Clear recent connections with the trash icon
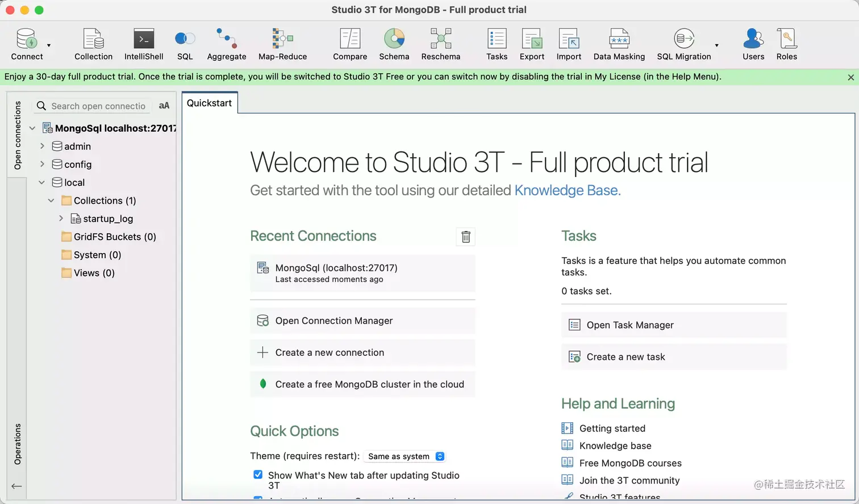The height and width of the screenshot is (504, 859). coord(466,237)
